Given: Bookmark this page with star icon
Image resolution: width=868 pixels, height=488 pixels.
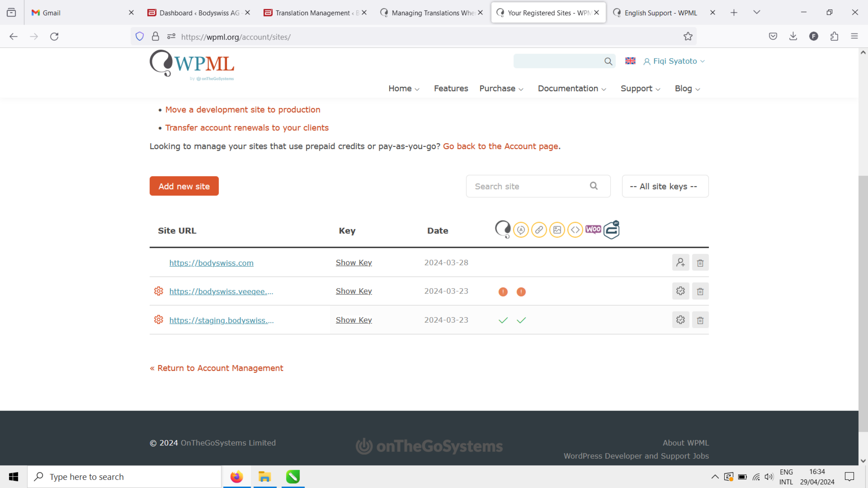Looking at the screenshot, I should coord(688,36).
